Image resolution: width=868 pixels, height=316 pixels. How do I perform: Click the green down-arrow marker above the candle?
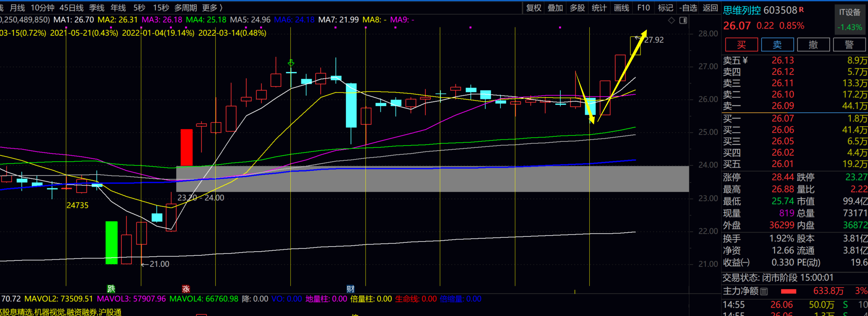[x=291, y=63]
